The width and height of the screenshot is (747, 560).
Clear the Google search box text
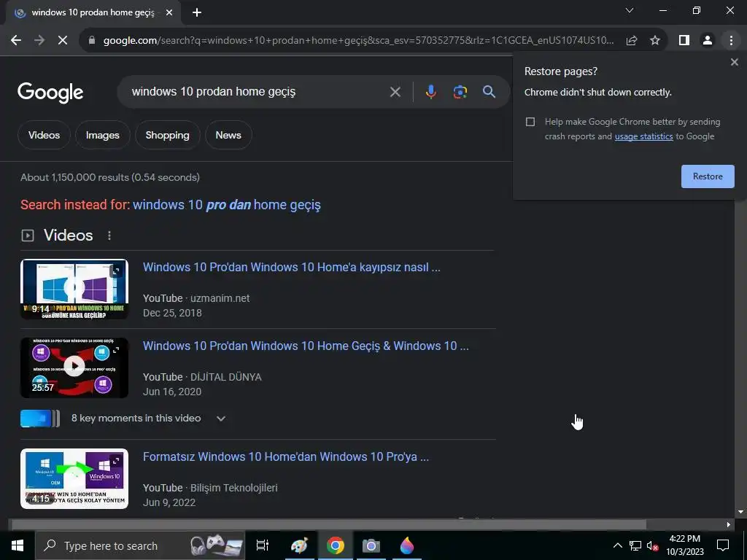tap(395, 92)
